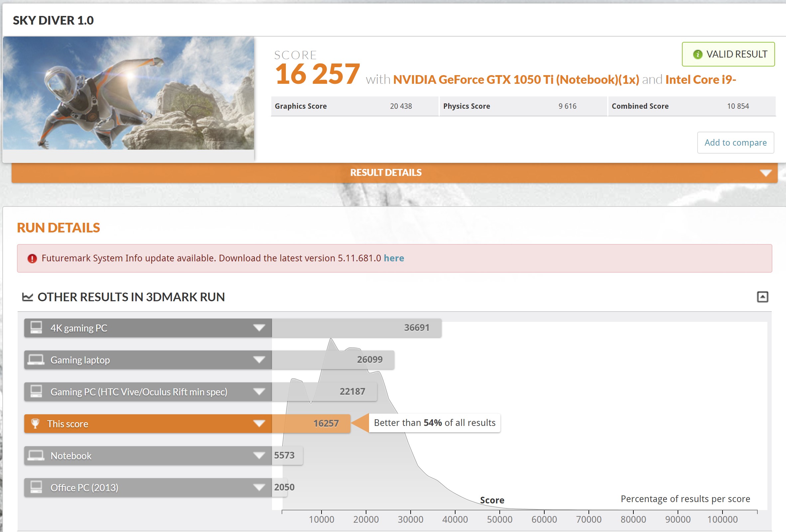Select the orange 16257 This score bar
Viewport: 786px width, 532px height.
[311, 423]
